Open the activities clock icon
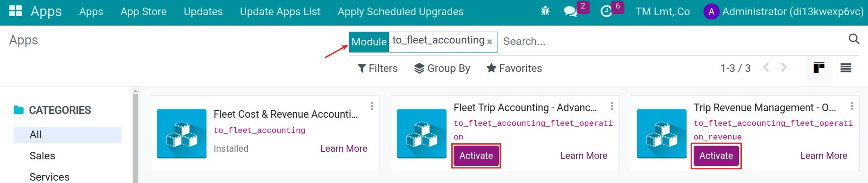 point(606,11)
